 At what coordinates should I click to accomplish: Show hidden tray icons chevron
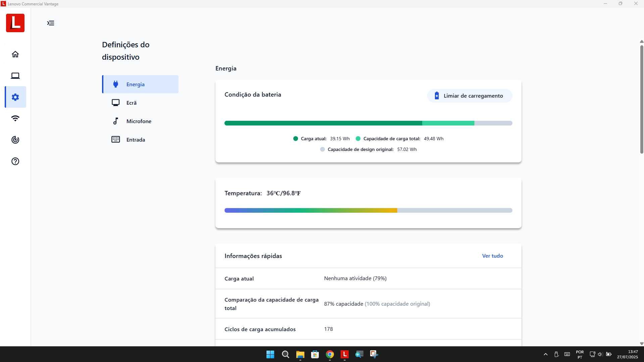[546, 354]
